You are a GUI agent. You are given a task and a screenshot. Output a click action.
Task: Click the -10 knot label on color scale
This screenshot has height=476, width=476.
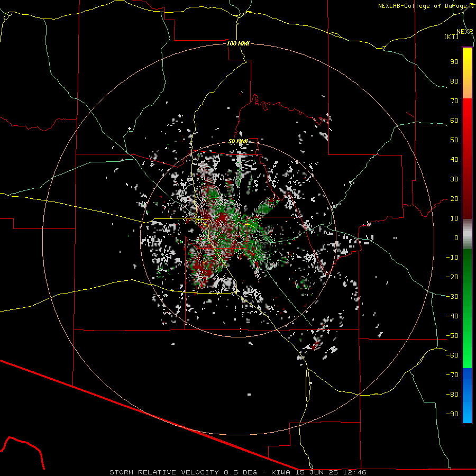pyautogui.click(x=452, y=258)
